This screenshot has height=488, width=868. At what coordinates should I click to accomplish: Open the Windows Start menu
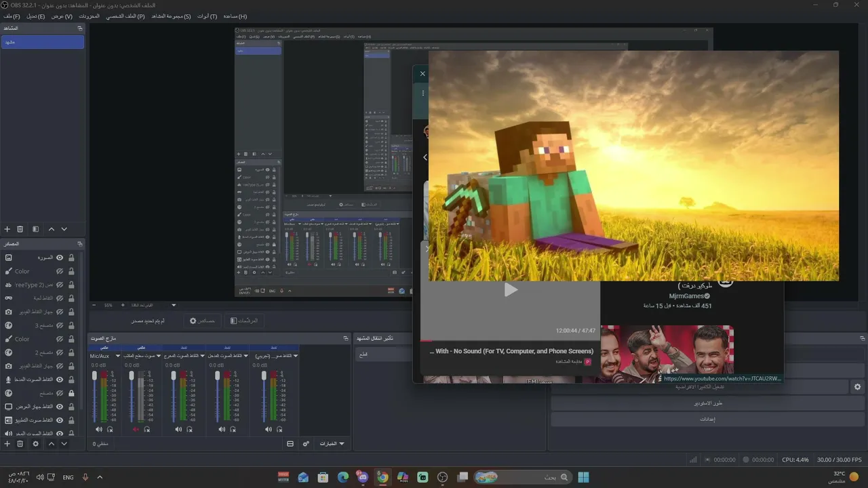pos(583,477)
